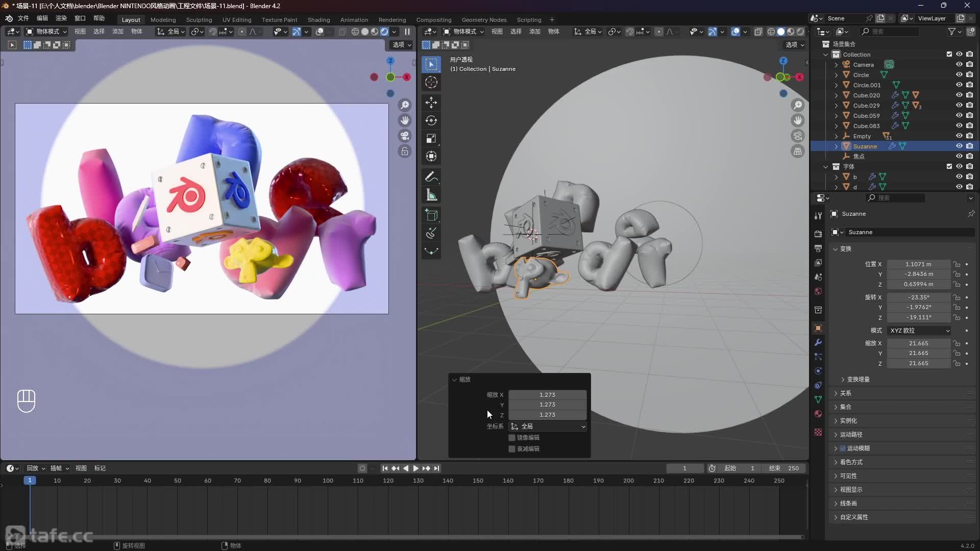
Task: Open orientation 全局 dropdown in scale panel
Action: coord(548,427)
